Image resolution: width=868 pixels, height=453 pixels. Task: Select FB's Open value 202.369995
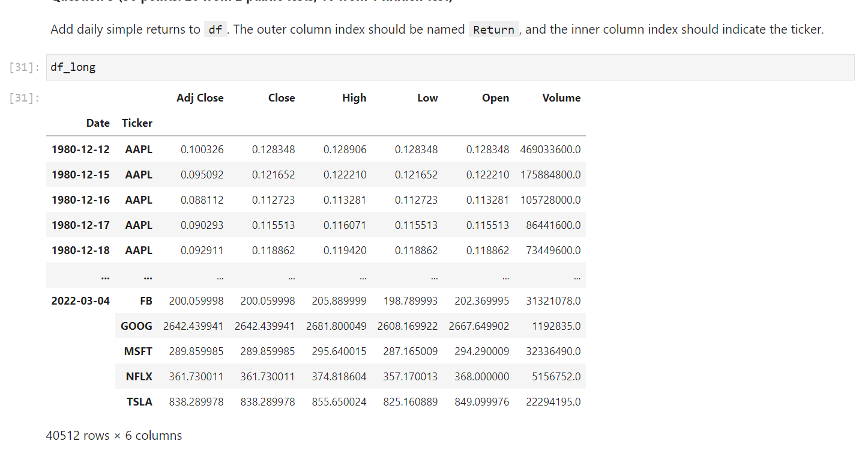click(482, 301)
